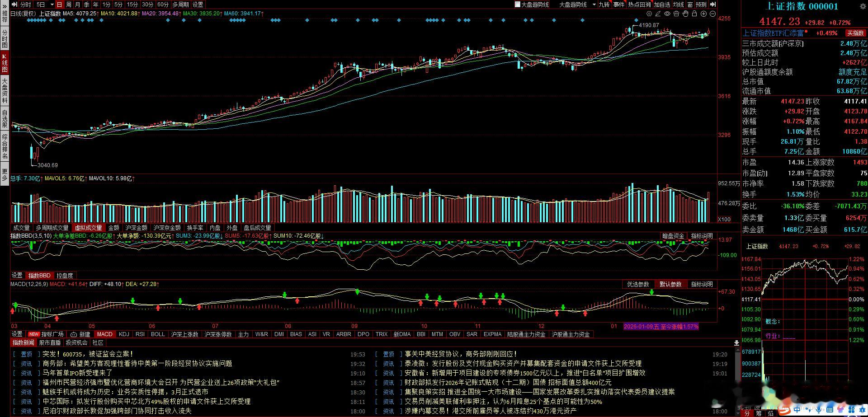Image resolution: width=868 pixels, height=417 pixels.
Task: Click 暗盘资金 button in BBD panel
Action: click(x=673, y=236)
